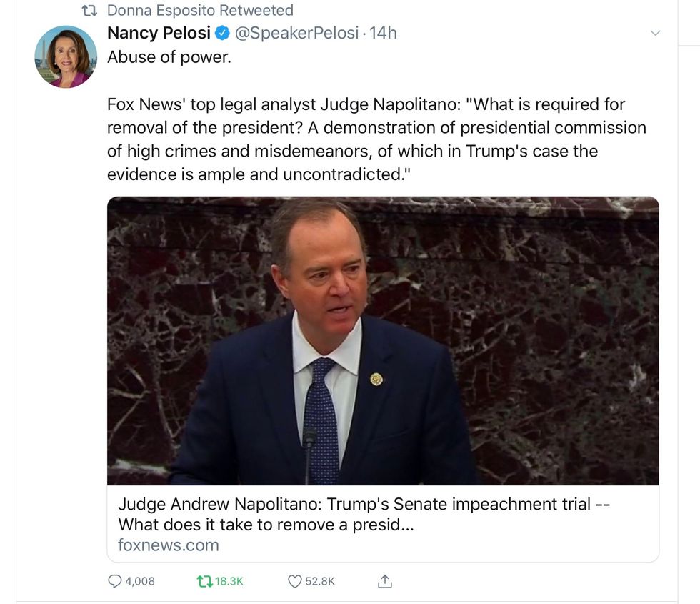Click the Judge Andrew Napolitano article headline
Screen dimensions: 700x604
pos(364,514)
